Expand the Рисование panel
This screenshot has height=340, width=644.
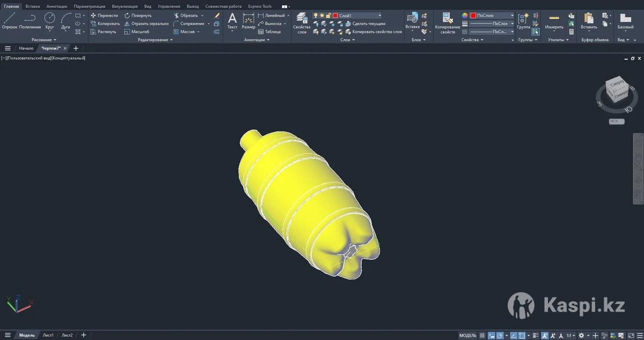[44, 40]
